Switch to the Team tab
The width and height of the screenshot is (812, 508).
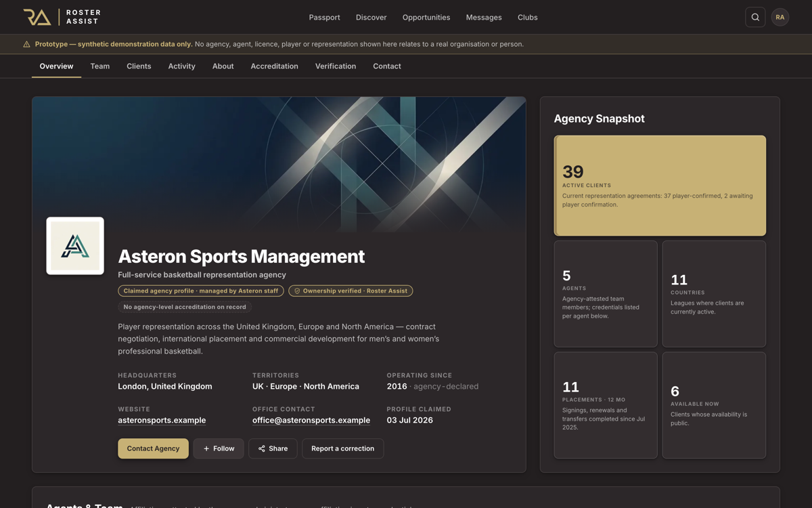tap(100, 66)
